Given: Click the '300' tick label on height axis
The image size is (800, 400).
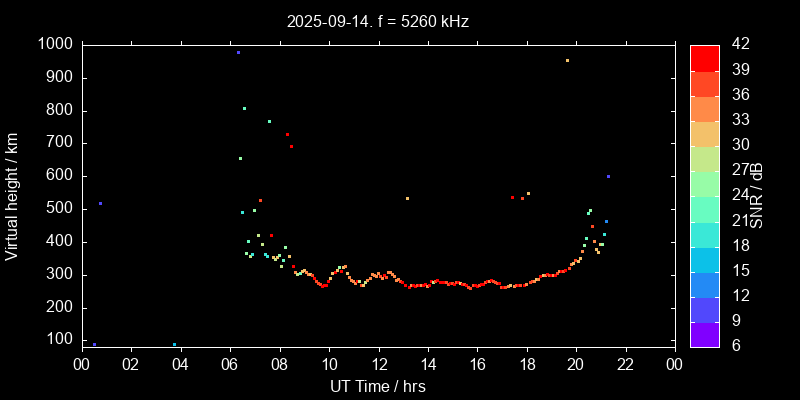Looking at the screenshot, I should [x=59, y=274].
